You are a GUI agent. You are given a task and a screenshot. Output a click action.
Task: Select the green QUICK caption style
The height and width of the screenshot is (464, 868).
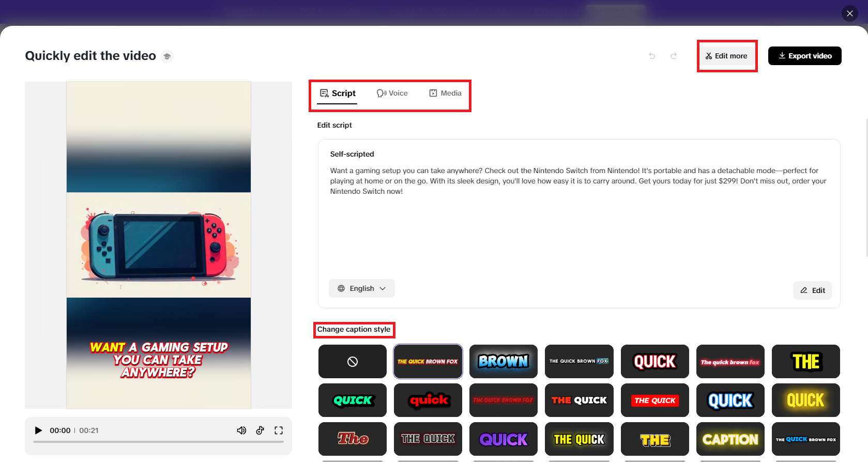click(x=352, y=400)
